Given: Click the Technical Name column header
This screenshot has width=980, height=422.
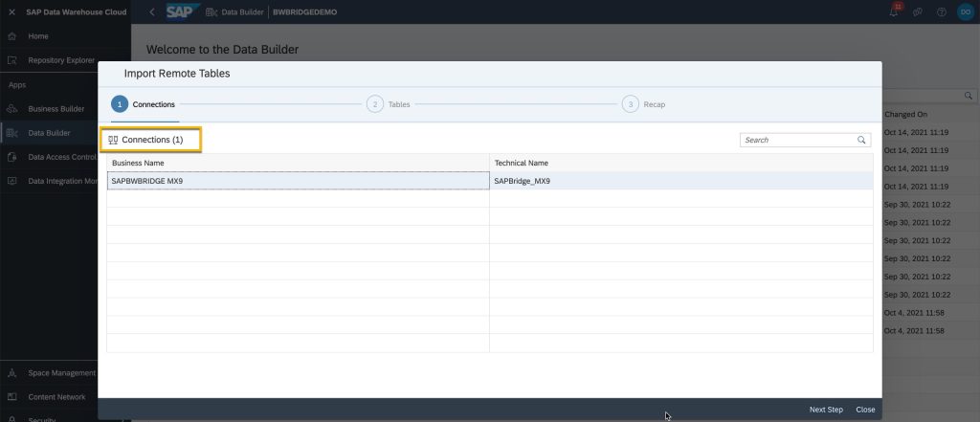Looking at the screenshot, I should pyautogui.click(x=681, y=164).
